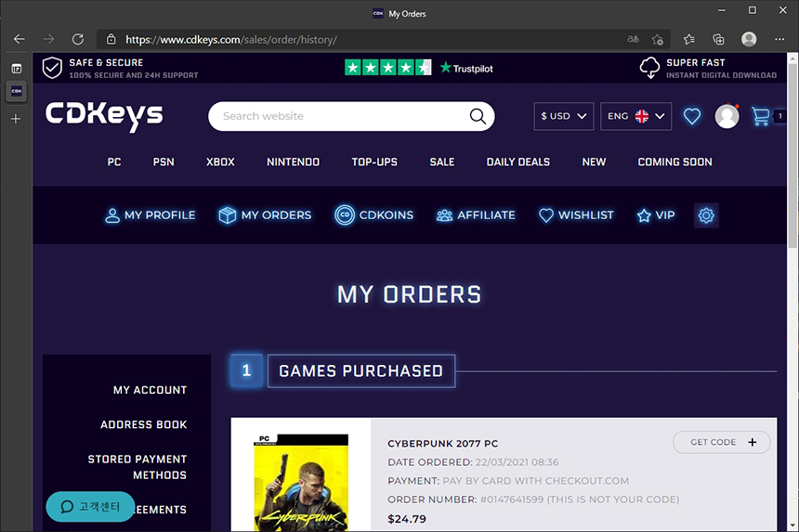Reload the current page

[77, 39]
